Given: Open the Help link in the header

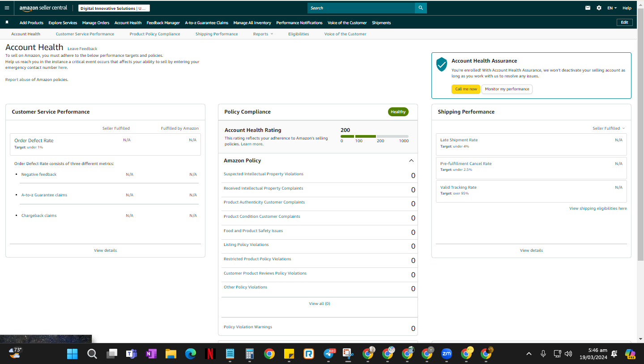Looking at the screenshot, I should (627, 8).
